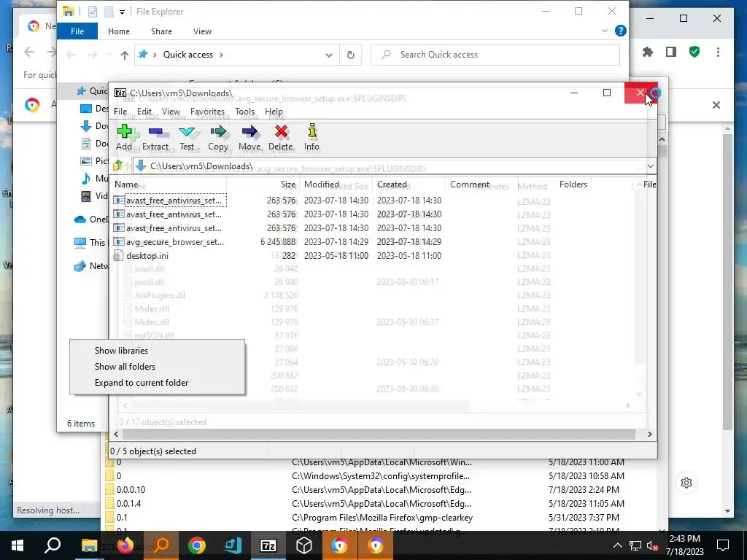This screenshot has height=560, width=747.
Task: Open address history dropdown in File Explorer
Action: point(329,55)
